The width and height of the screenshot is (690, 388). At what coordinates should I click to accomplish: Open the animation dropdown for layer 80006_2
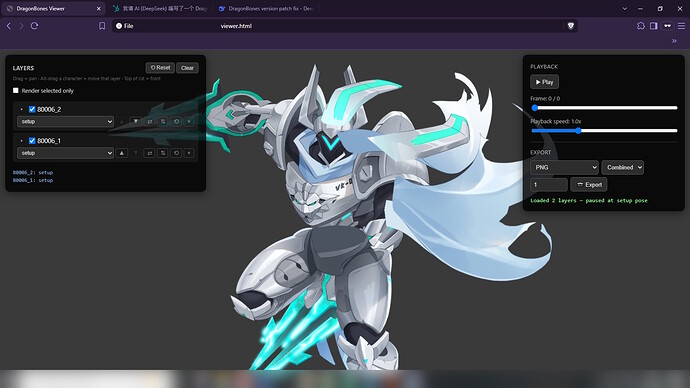click(66, 121)
